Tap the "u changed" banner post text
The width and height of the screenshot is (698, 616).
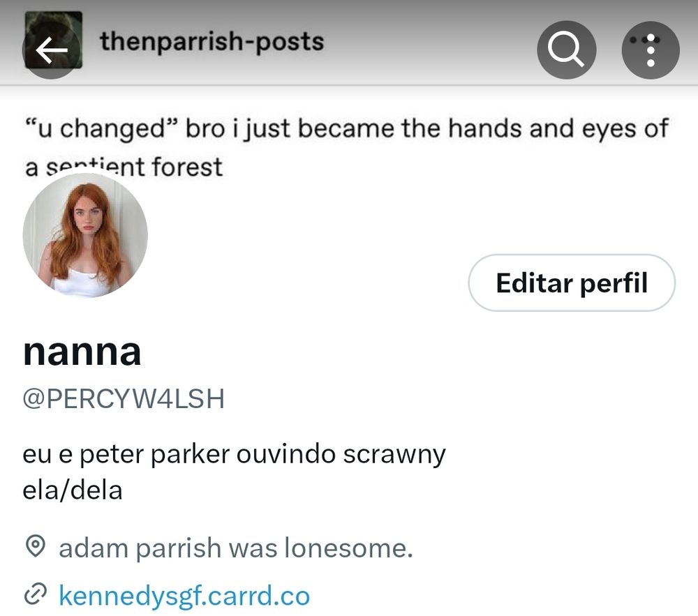click(x=347, y=129)
